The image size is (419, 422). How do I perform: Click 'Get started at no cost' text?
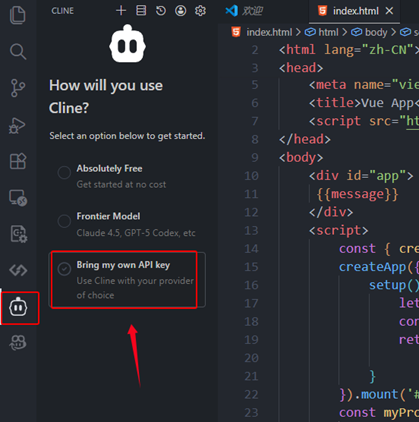coord(121,184)
